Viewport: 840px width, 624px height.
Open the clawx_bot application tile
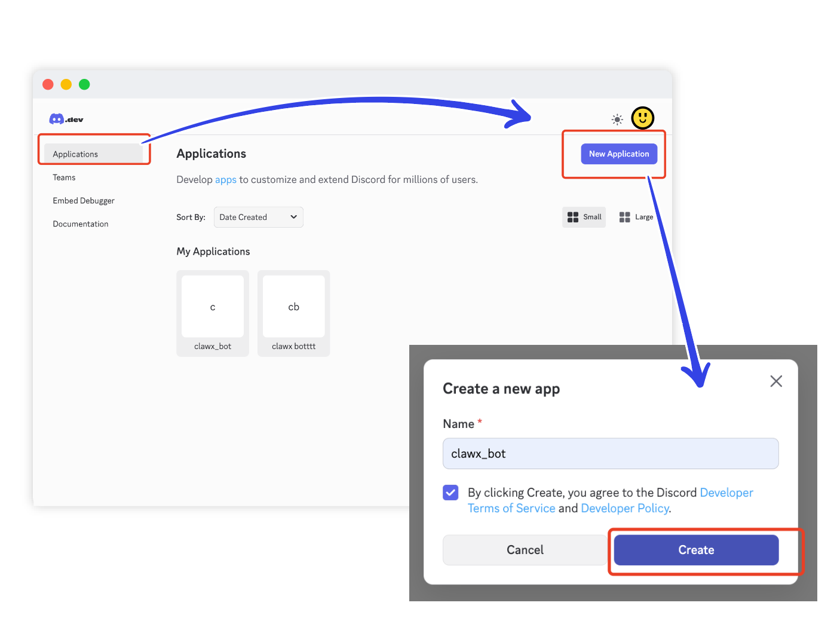(x=213, y=313)
